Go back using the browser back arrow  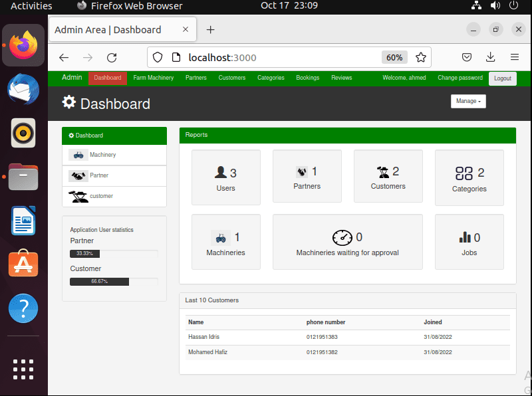[x=64, y=58]
